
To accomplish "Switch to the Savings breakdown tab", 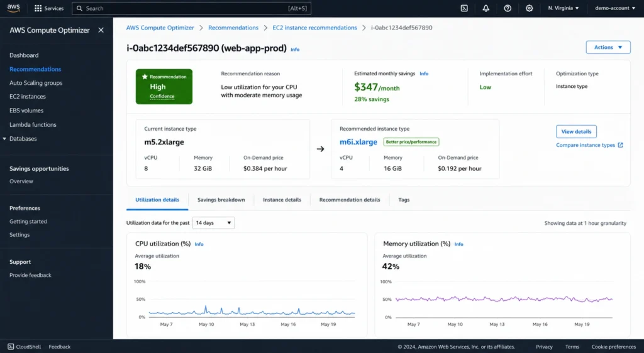I will click(x=221, y=200).
